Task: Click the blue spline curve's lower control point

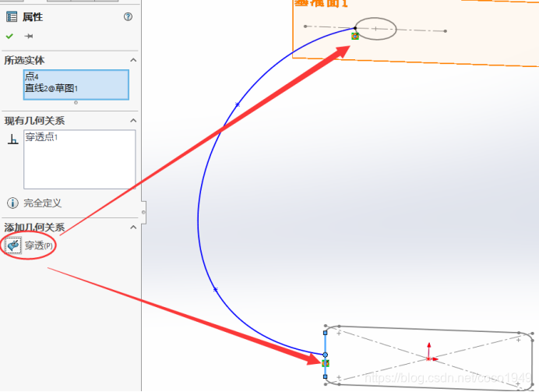Action: (x=216, y=290)
